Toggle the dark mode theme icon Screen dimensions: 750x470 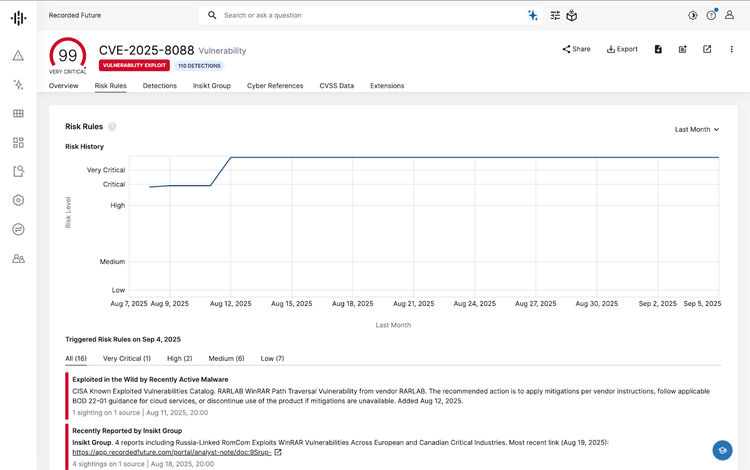(x=693, y=16)
